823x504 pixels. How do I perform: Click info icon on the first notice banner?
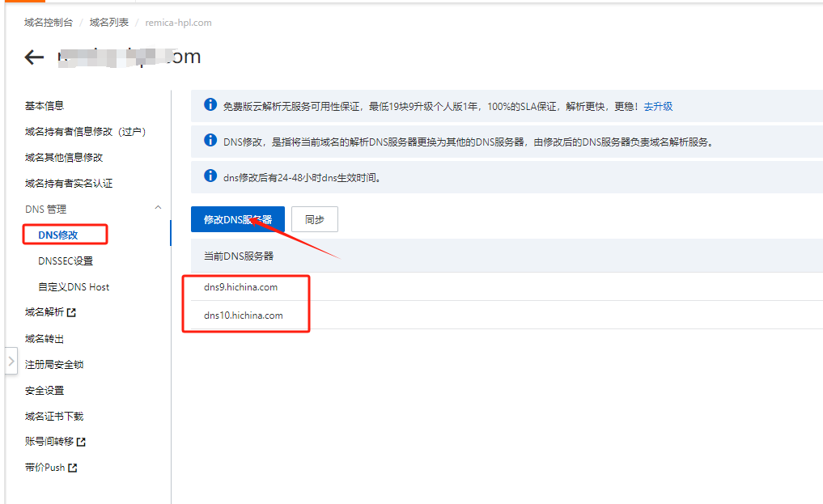tap(210, 105)
